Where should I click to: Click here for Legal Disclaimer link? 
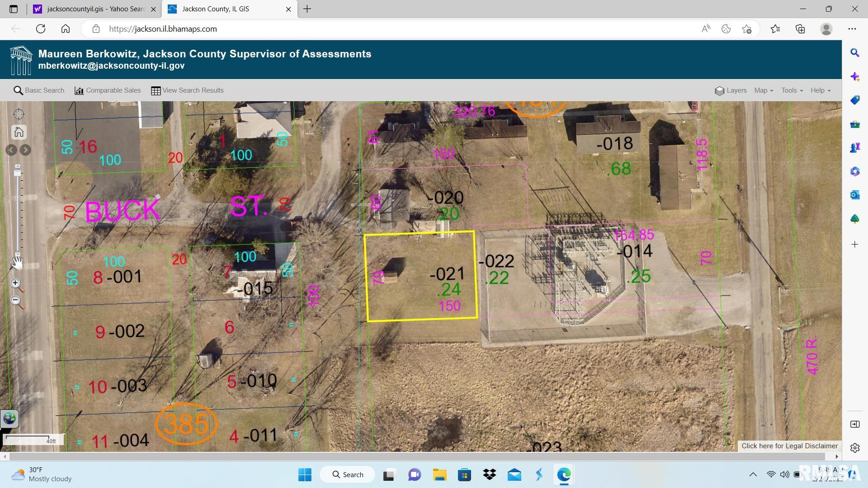pyautogui.click(x=789, y=446)
